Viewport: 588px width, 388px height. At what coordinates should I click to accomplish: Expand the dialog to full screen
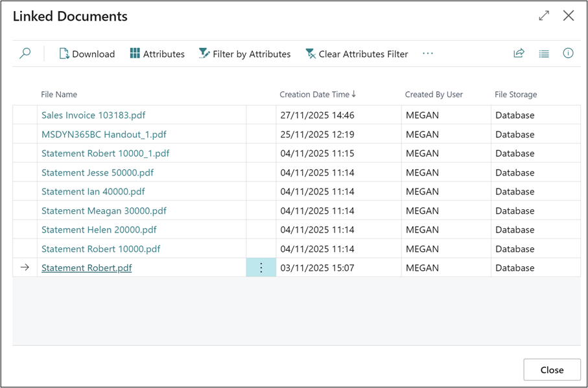click(544, 16)
